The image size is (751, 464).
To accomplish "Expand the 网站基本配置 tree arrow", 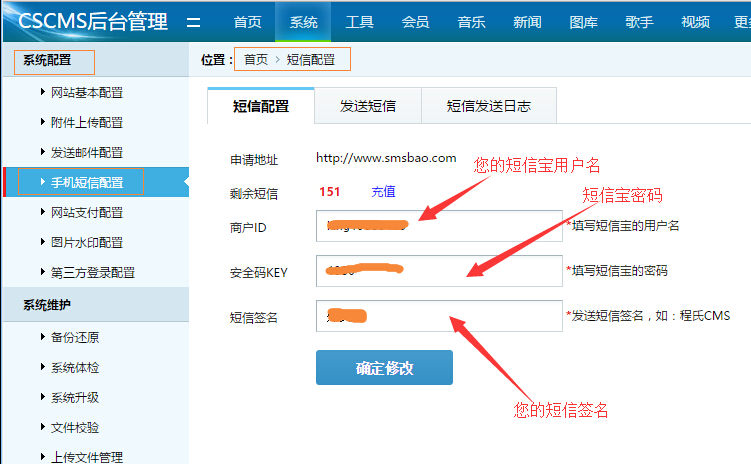I will [41, 93].
